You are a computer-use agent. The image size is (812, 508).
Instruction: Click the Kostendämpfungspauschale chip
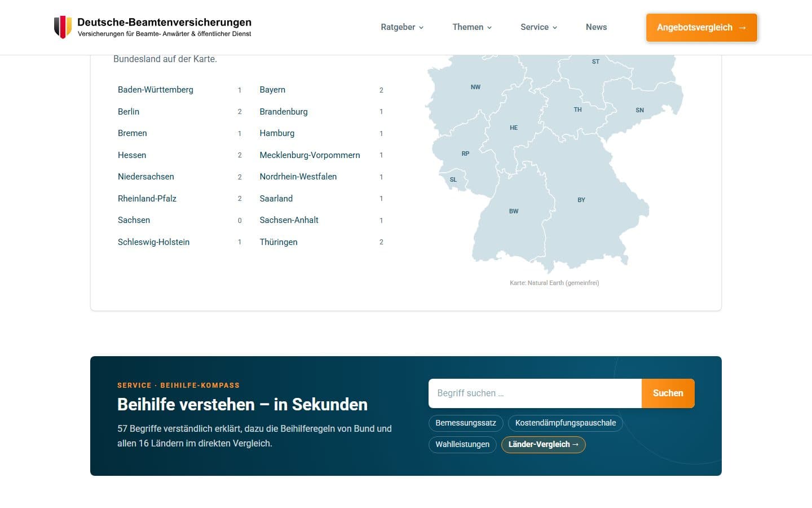click(566, 423)
